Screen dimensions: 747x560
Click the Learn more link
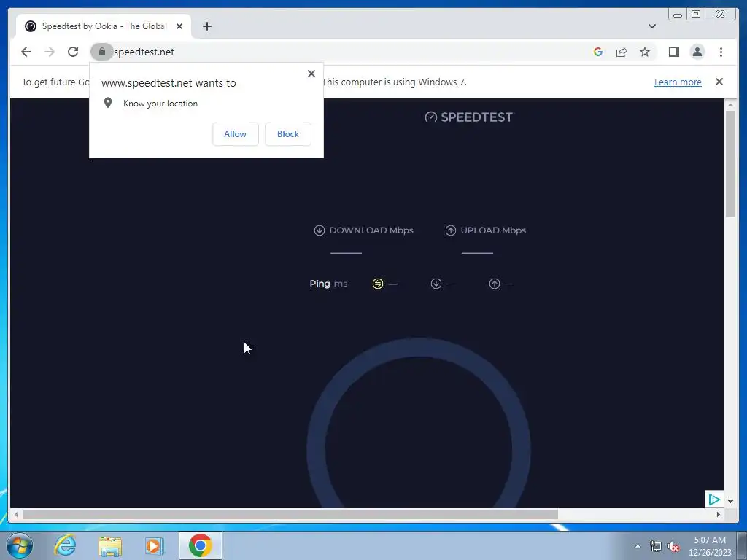678,82
